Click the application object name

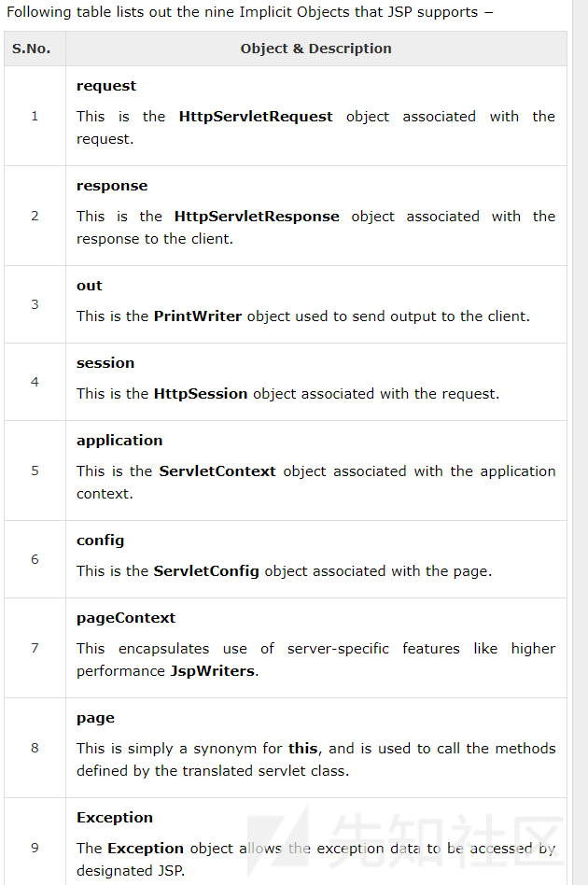click(x=119, y=441)
